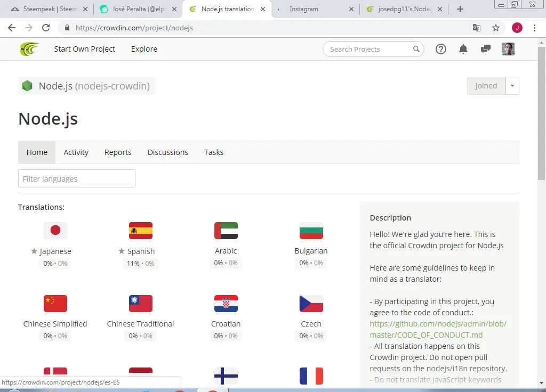This screenshot has width=546, height=392.
Task: Open the Chinese Simplified language link
Action: pos(55,324)
